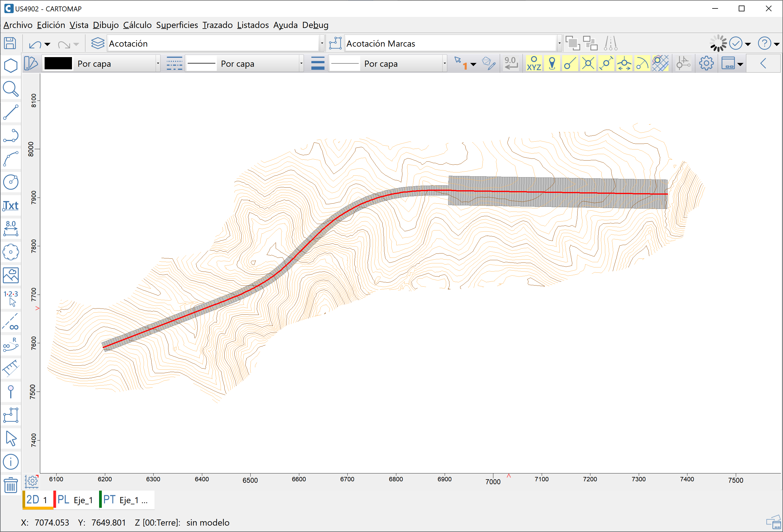This screenshot has width=783, height=532.
Task: Toggle the XYZ snap mode
Action: pos(534,63)
